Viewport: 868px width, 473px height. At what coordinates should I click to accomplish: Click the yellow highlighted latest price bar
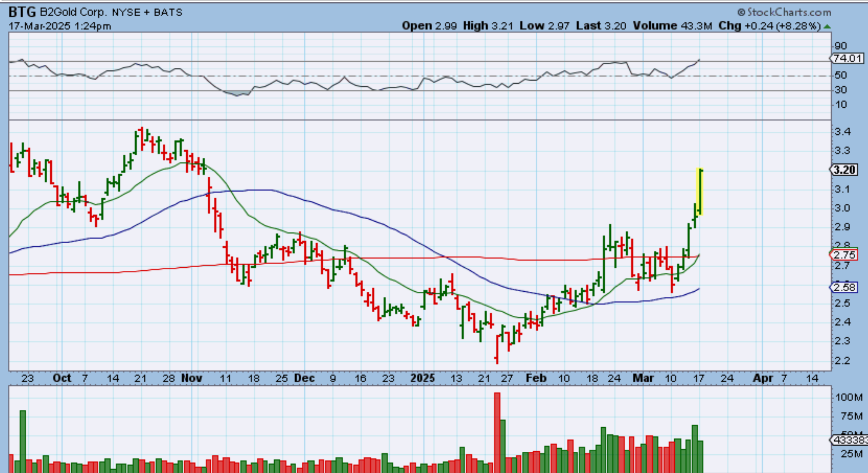tap(700, 192)
